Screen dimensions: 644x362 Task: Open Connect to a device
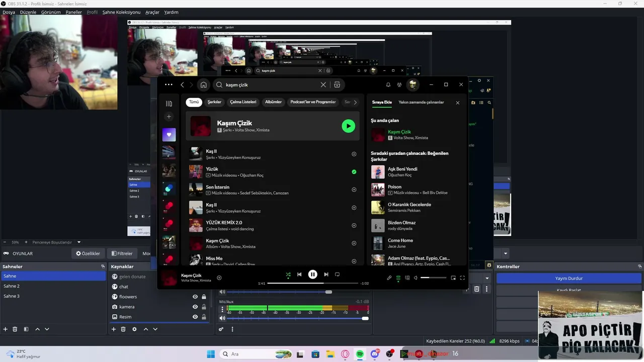click(x=408, y=278)
